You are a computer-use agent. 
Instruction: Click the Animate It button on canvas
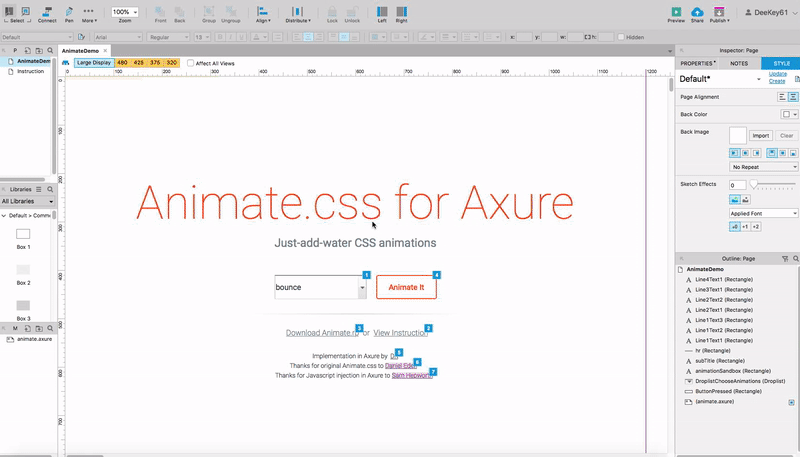click(406, 287)
